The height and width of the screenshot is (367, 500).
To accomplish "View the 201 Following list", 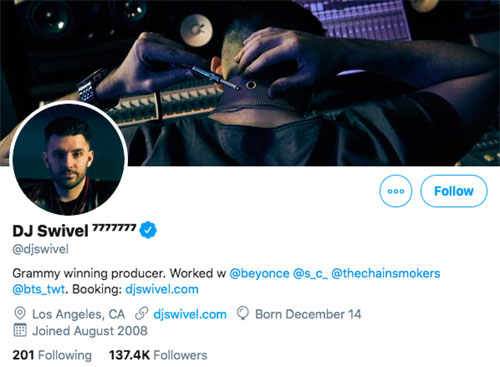I will [52, 355].
